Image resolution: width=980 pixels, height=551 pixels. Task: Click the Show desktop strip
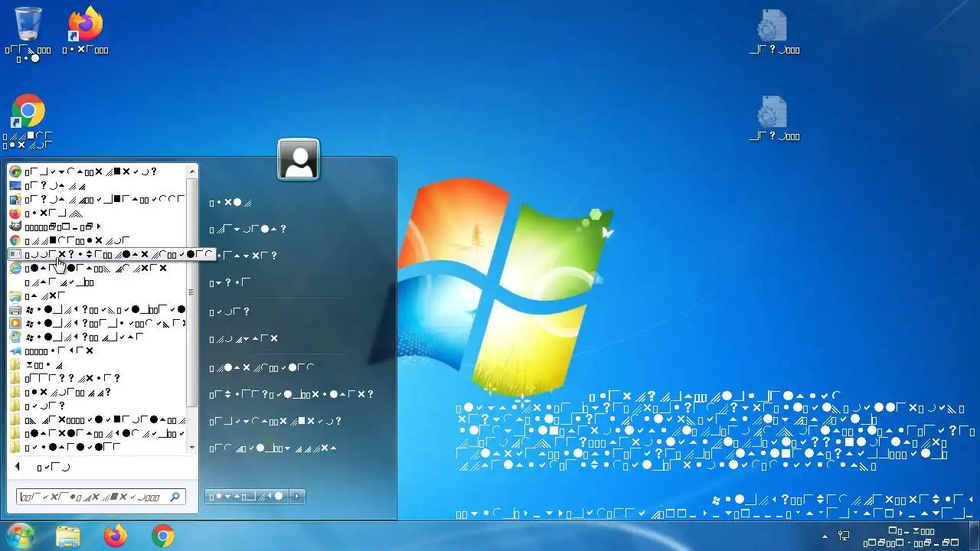click(974, 536)
